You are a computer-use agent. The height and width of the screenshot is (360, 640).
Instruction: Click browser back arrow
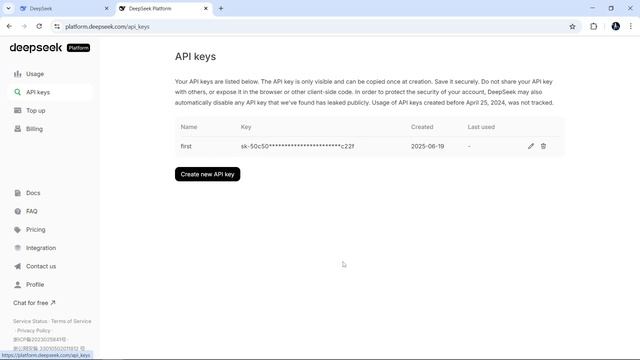point(9,27)
